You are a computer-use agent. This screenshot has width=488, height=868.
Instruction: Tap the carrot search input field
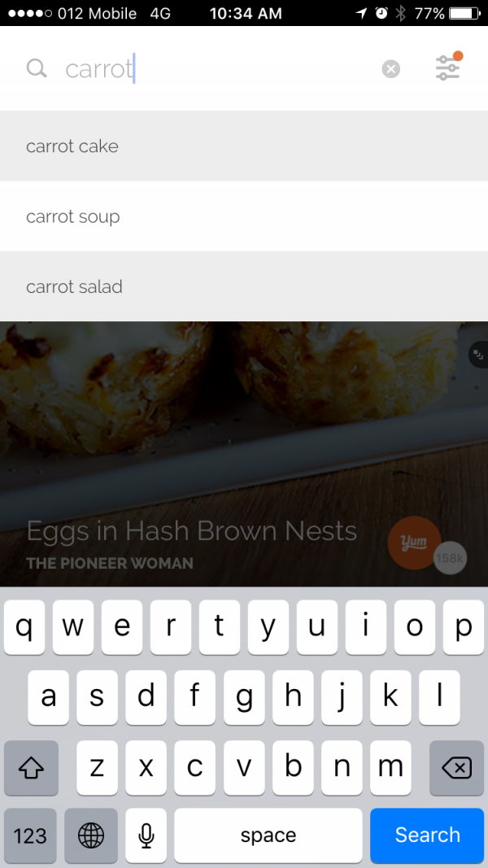216,68
